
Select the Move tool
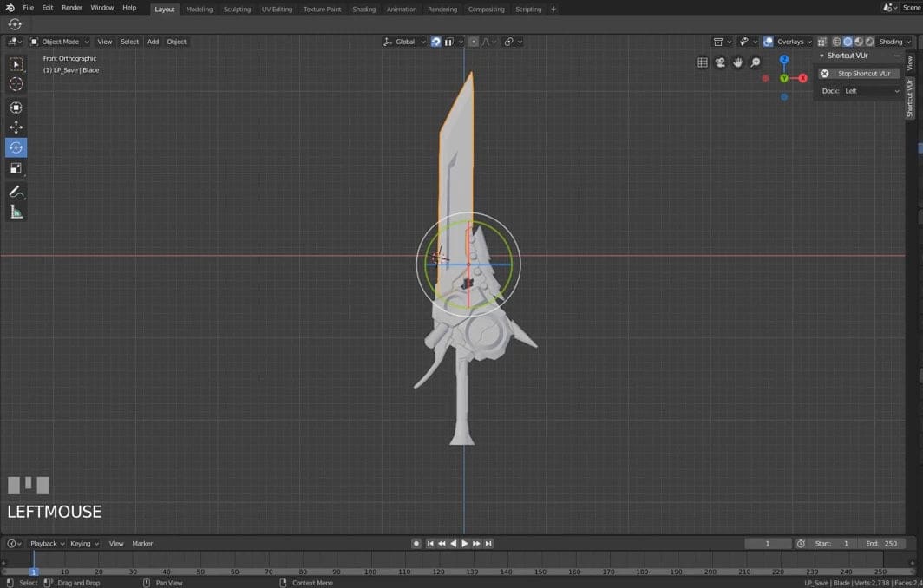(x=16, y=127)
